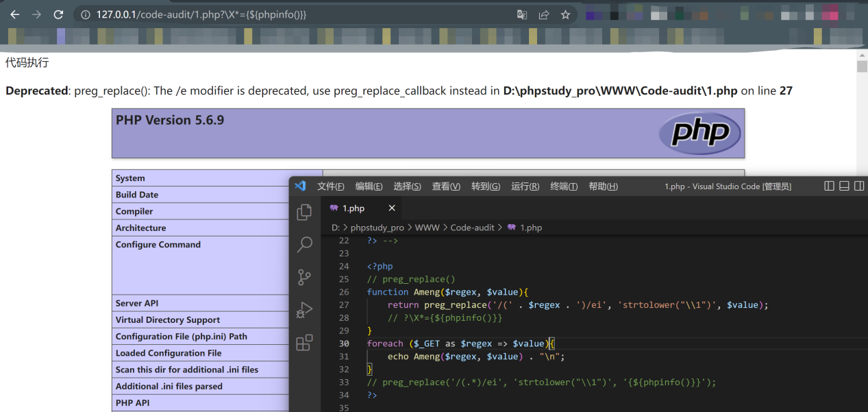The image size is (868, 412).
Task: Click Virtual Directory Support row label
Action: click(168, 319)
